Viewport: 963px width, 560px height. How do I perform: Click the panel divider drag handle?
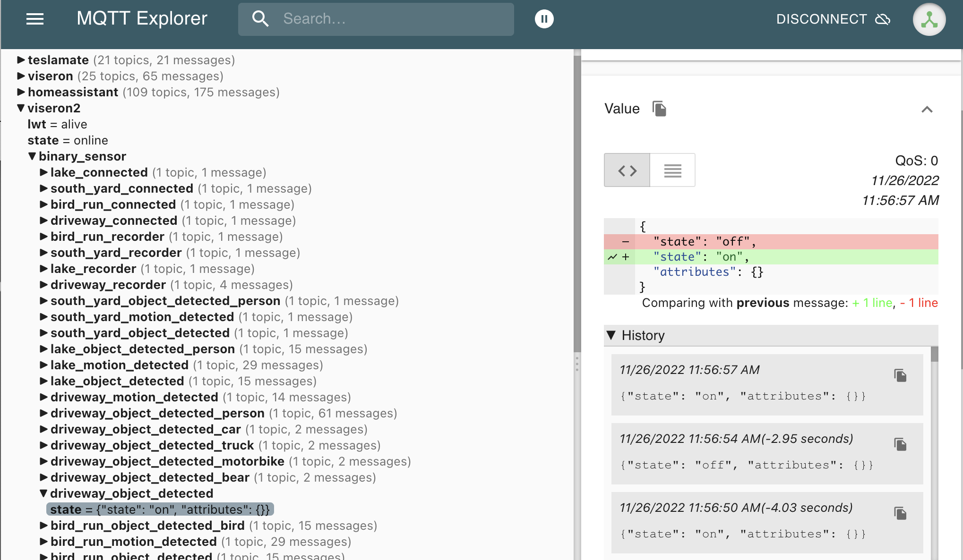[577, 364]
